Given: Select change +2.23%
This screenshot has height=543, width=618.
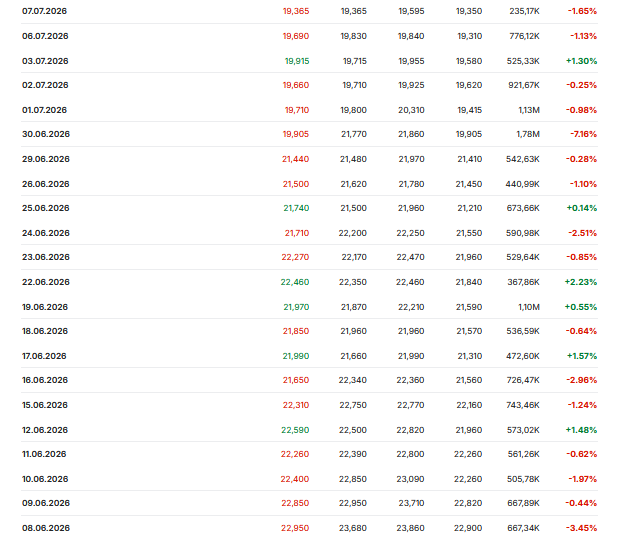Looking at the screenshot, I should click(581, 282).
